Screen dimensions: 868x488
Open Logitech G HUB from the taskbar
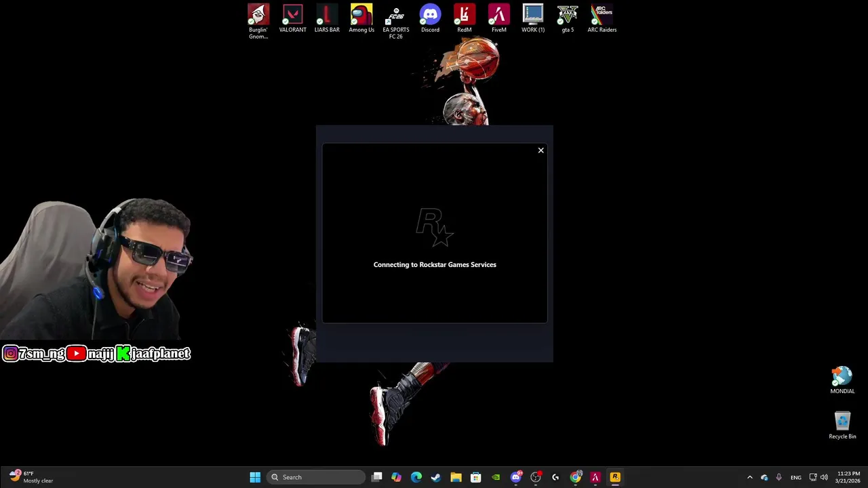(x=555, y=477)
